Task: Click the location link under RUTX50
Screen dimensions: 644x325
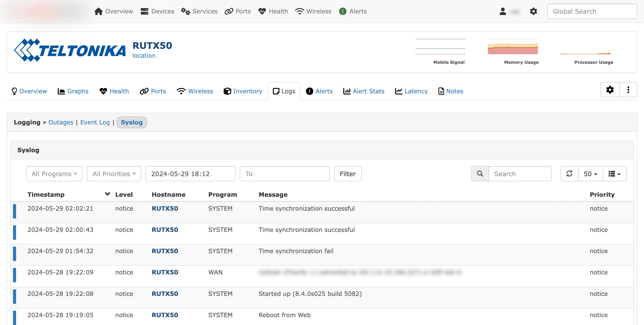Action: point(144,56)
